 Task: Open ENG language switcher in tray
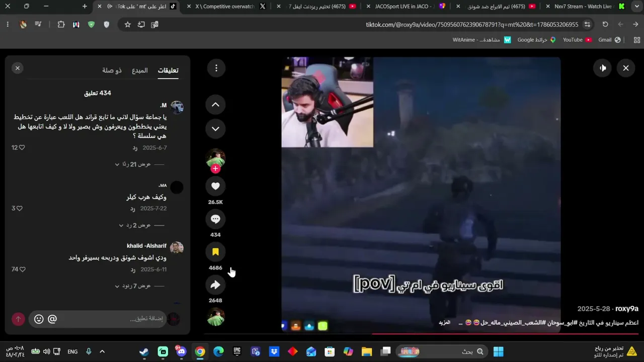pyautogui.click(x=72, y=351)
